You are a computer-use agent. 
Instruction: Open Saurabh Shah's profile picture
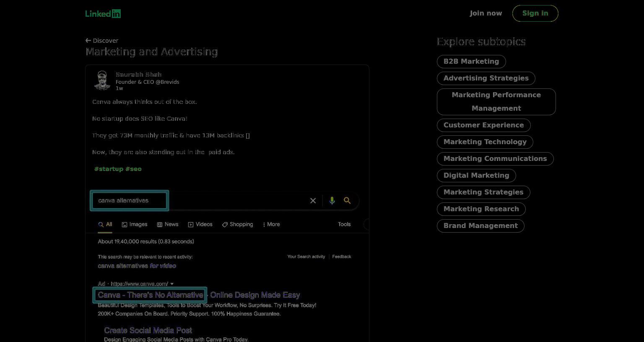coord(102,80)
